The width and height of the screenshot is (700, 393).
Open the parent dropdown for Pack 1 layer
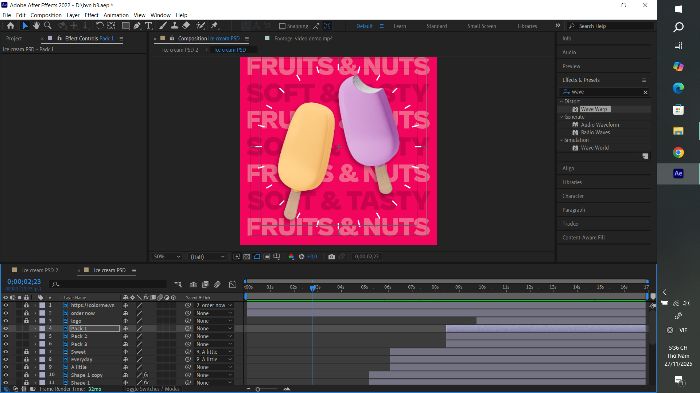tap(214, 328)
